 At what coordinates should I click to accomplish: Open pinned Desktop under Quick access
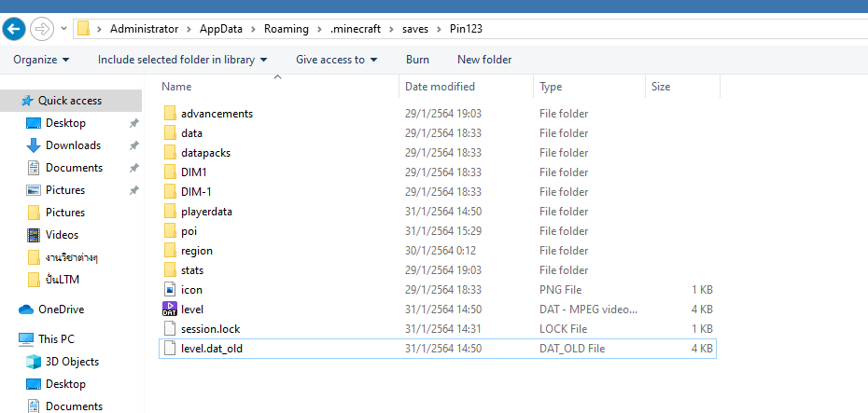tap(65, 123)
